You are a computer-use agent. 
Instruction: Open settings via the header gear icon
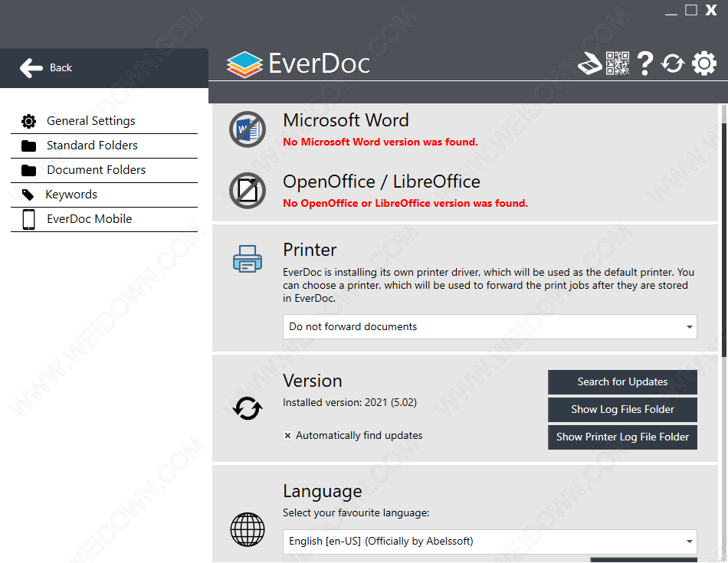(704, 64)
